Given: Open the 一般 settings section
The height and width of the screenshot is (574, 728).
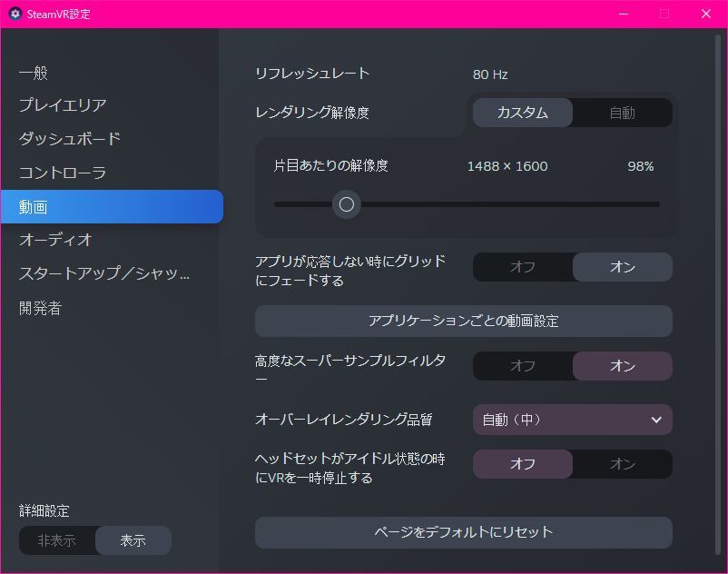Looking at the screenshot, I should [x=34, y=73].
